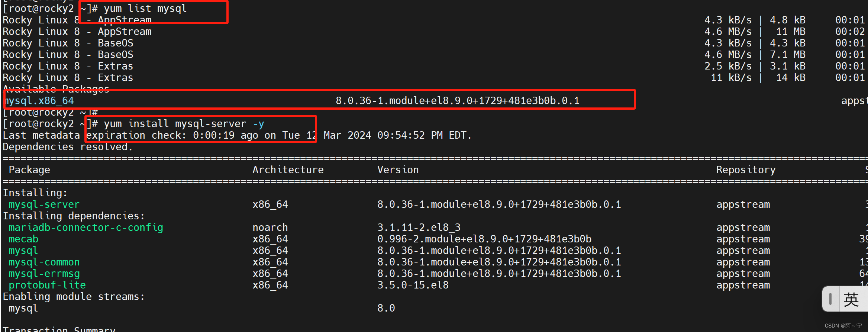The width and height of the screenshot is (868, 332).
Task: Click the 'mysql' module stream name beside 8.0
Action: pos(23,308)
